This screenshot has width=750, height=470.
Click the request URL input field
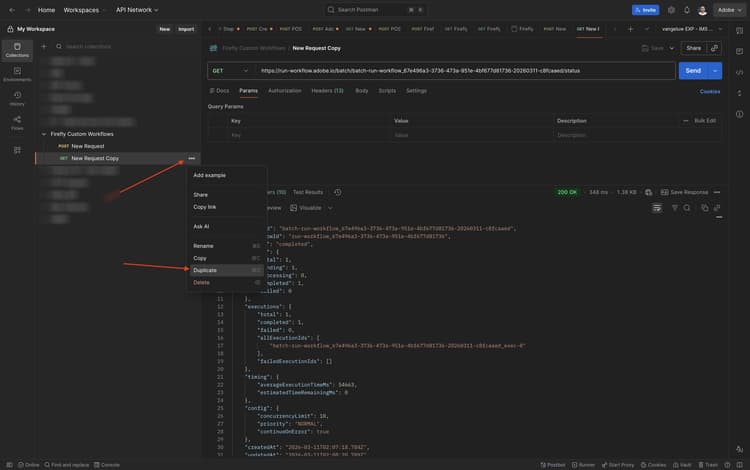466,71
